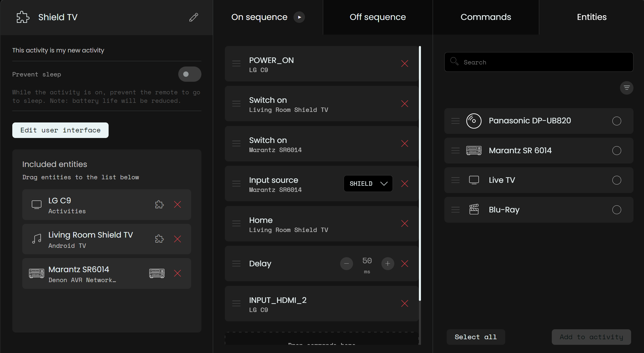
Task: Select the Marantz SR 6014 radio button
Action: point(617,151)
